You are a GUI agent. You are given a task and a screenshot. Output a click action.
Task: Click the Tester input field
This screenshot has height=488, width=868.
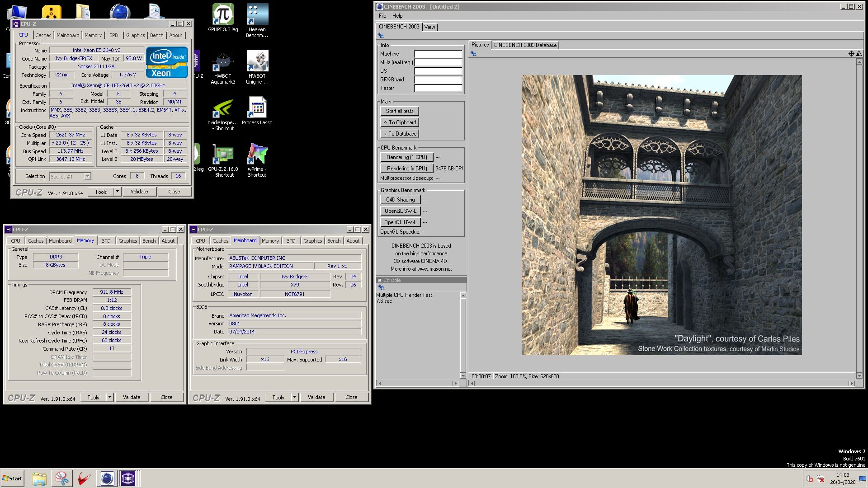pyautogui.click(x=438, y=88)
